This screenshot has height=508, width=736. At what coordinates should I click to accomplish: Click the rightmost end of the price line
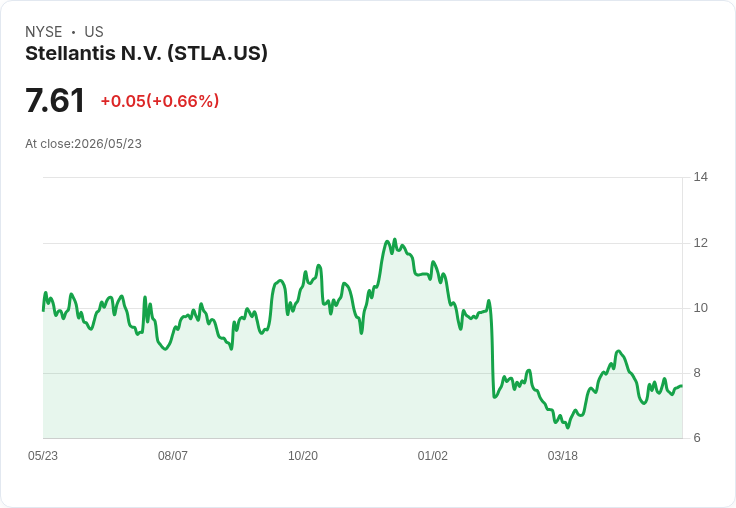pos(682,385)
